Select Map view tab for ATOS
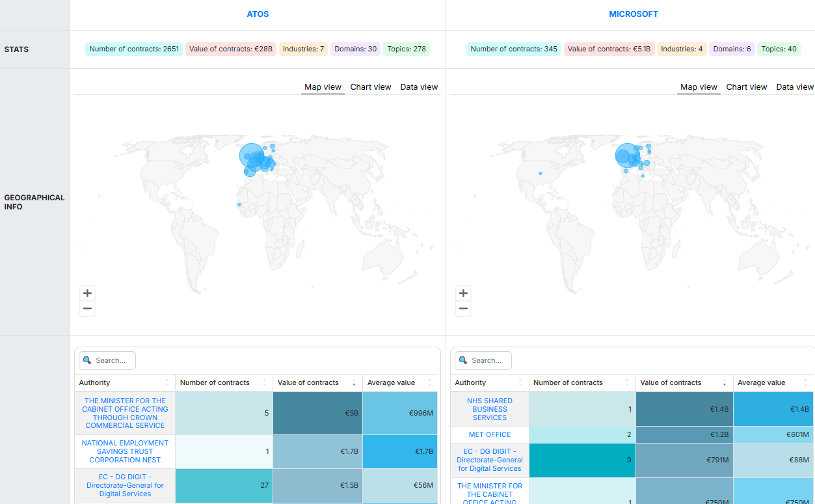The width and height of the screenshot is (815, 504). 323,87
